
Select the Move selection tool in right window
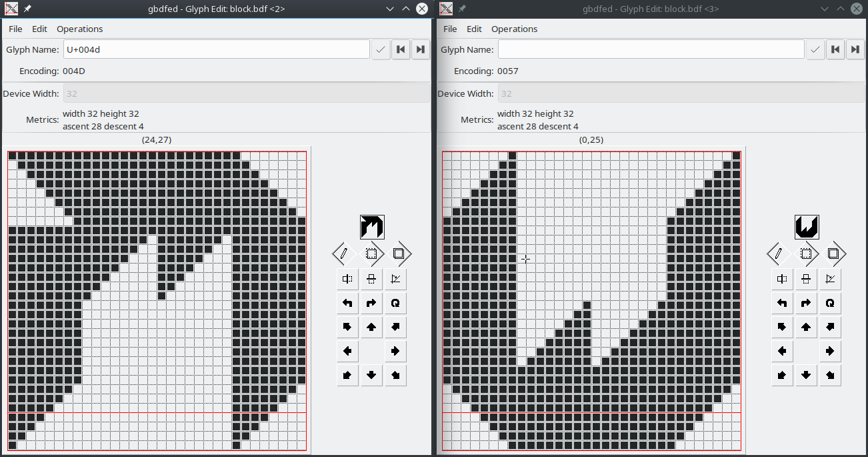click(x=806, y=254)
